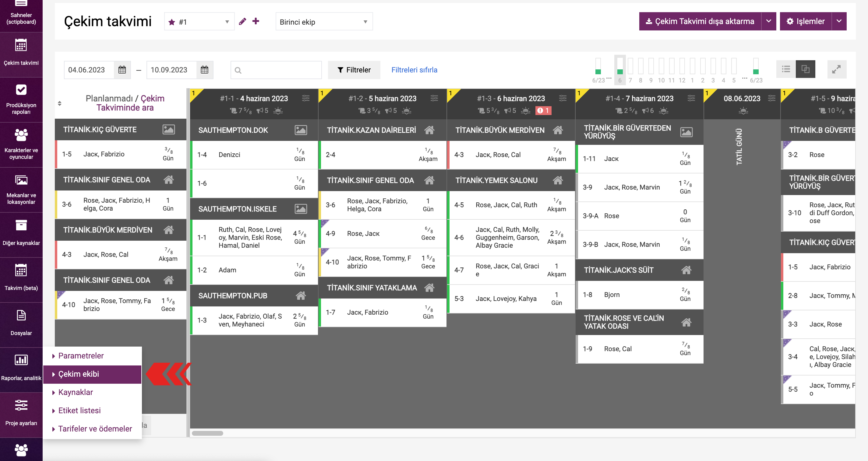Select Çekim ekibi menu entry

click(92, 374)
